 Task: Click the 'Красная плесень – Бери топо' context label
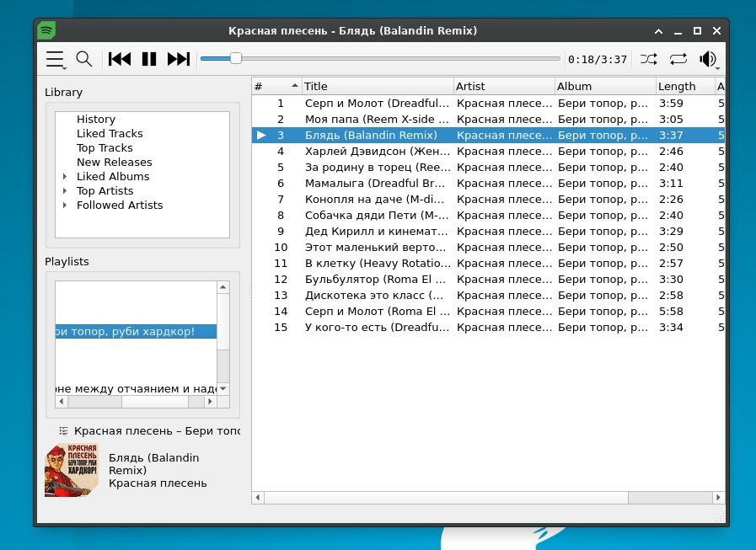(x=157, y=431)
